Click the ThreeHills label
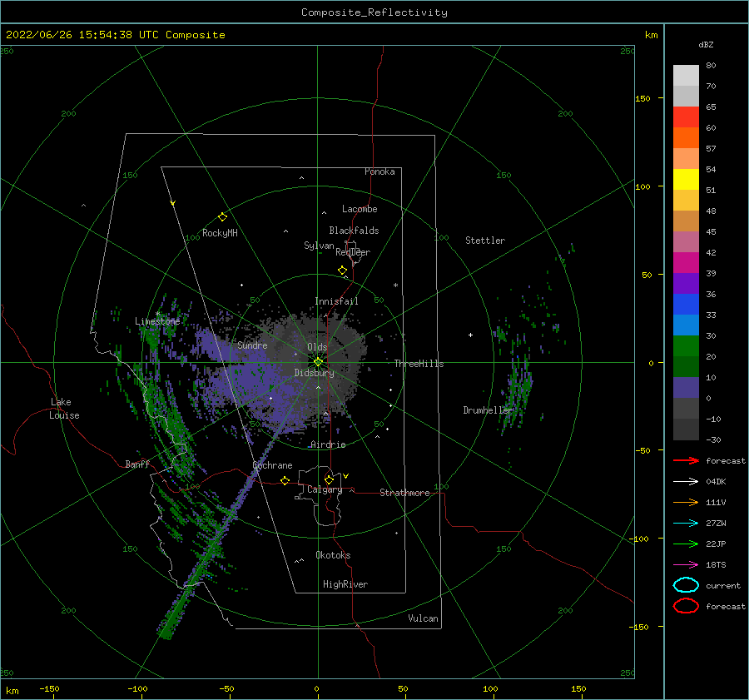The width and height of the screenshot is (749, 700). [x=419, y=364]
